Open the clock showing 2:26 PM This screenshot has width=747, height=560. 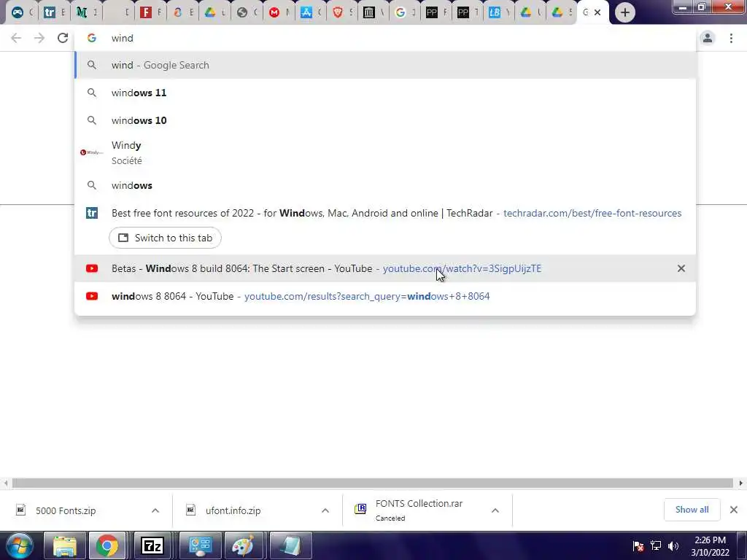tap(710, 546)
